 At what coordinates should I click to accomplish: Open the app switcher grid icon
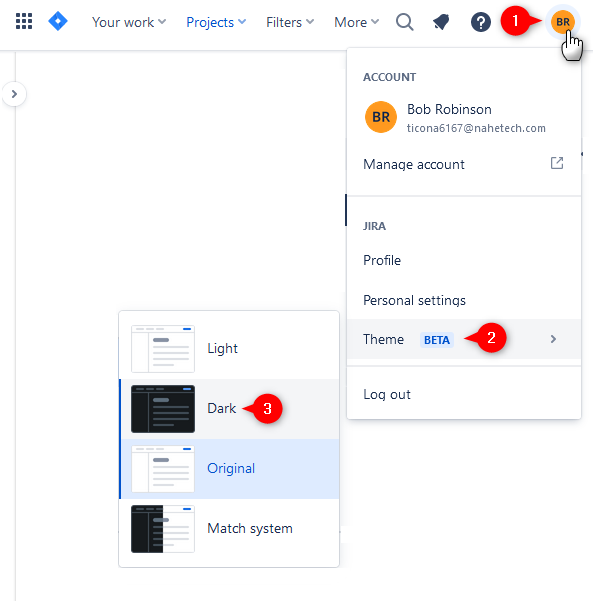click(24, 21)
